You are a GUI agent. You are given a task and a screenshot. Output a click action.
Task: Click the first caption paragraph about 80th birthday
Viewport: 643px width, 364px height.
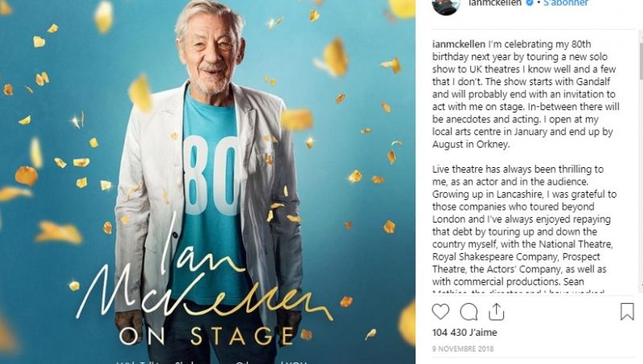click(525, 94)
